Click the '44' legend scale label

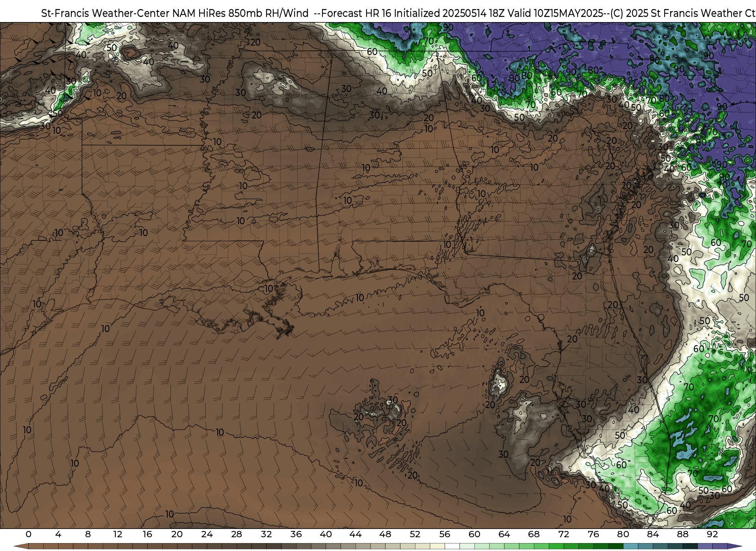(355, 534)
